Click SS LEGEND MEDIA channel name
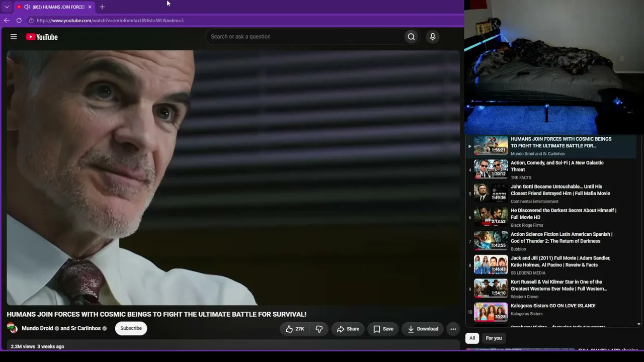This screenshot has width=644, height=362. (x=528, y=273)
